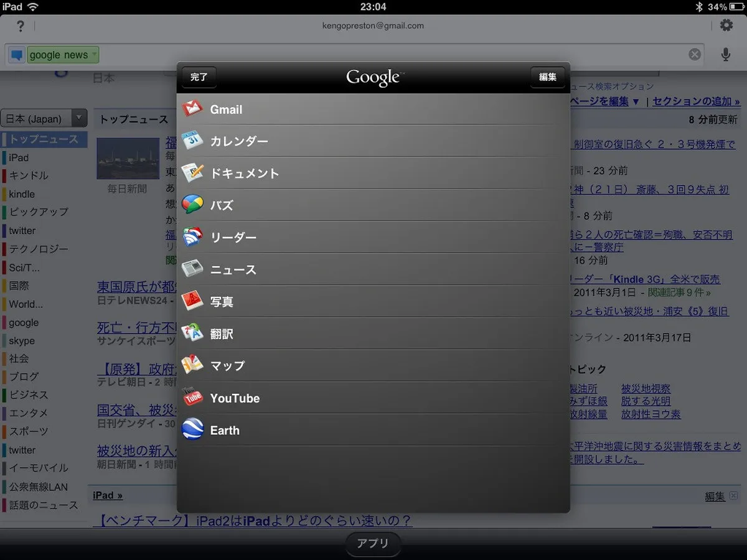Tap the question mark help icon
747x560 pixels.
tap(21, 26)
